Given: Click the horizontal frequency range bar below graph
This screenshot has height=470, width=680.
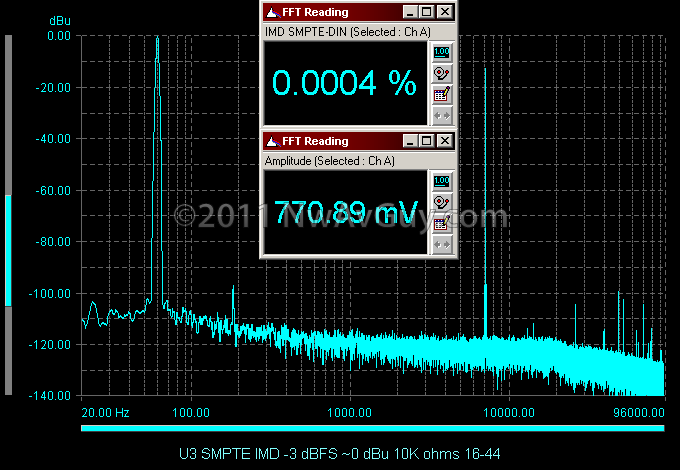Looking at the screenshot, I should 373,428.
